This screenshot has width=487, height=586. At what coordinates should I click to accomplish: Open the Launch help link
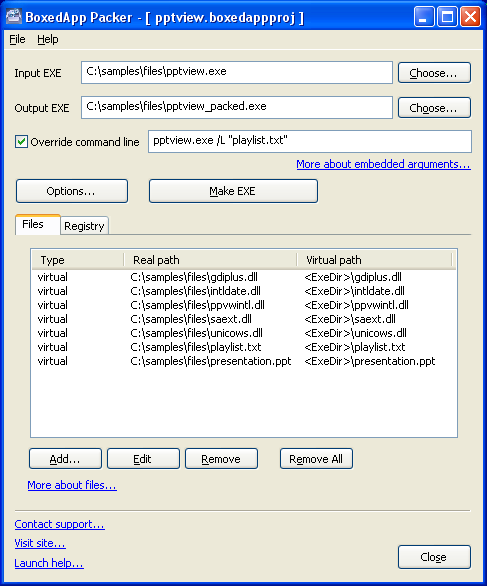tap(49, 563)
